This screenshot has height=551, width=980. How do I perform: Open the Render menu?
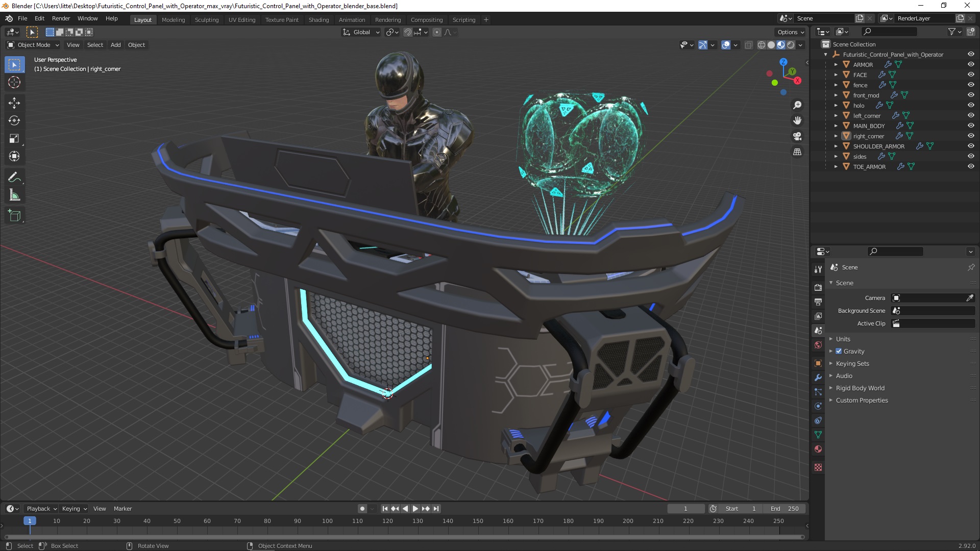[x=61, y=18]
